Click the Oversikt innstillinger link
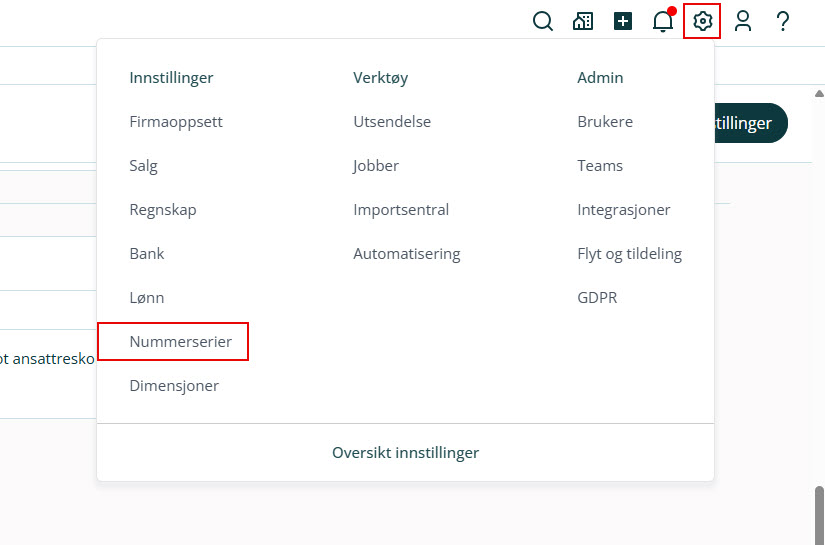This screenshot has height=545, width=825. (405, 453)
